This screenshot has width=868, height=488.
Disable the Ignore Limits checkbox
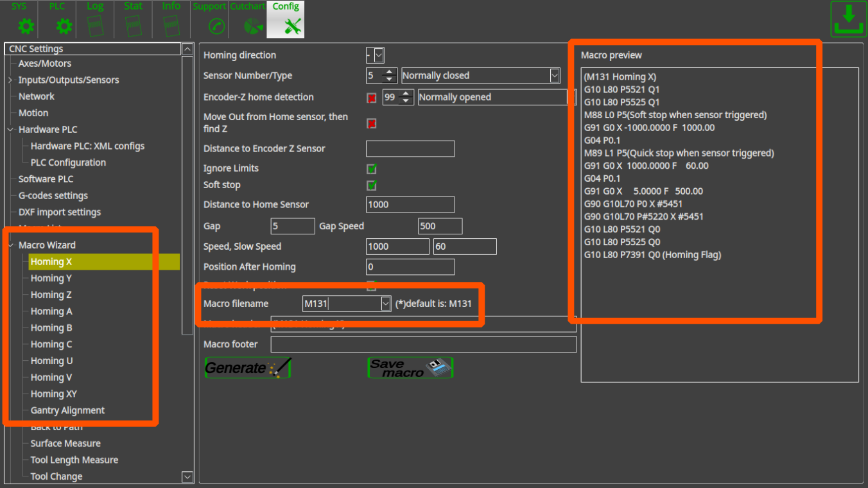pyautogui.click(x=372, y=169)
